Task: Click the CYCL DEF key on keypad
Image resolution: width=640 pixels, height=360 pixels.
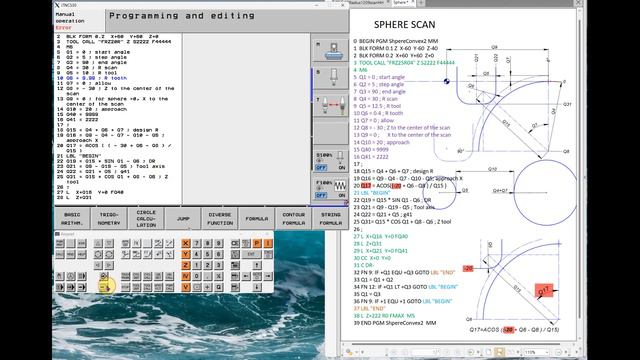Action: pos(136,276)
